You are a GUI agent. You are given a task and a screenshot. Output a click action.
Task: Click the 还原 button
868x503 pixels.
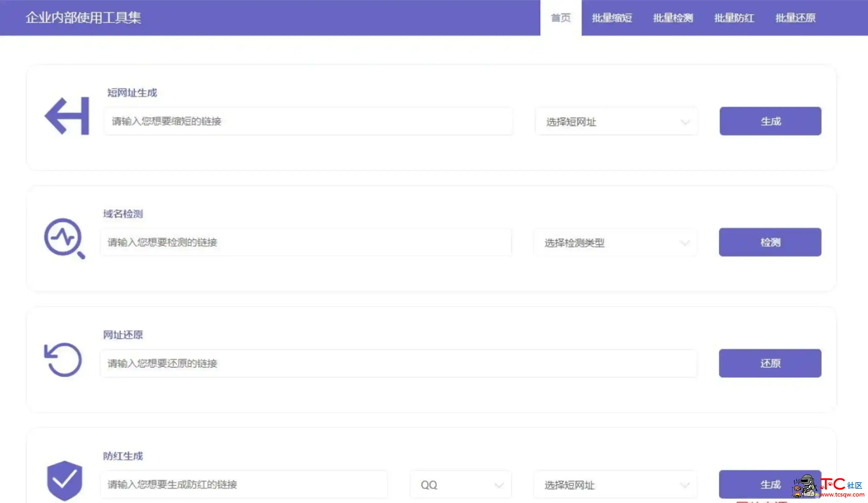click(x=770, y=363)
